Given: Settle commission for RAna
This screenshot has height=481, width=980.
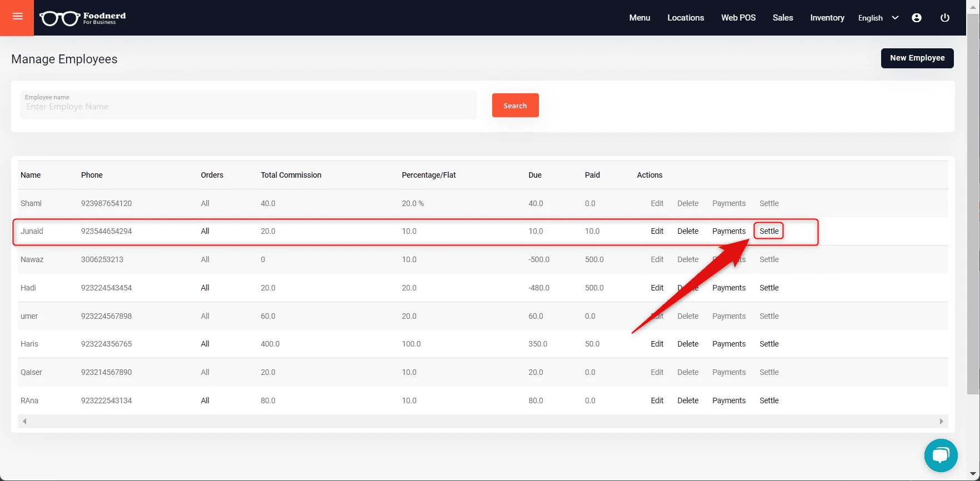Looking at the screenshot, I should 769,400.
